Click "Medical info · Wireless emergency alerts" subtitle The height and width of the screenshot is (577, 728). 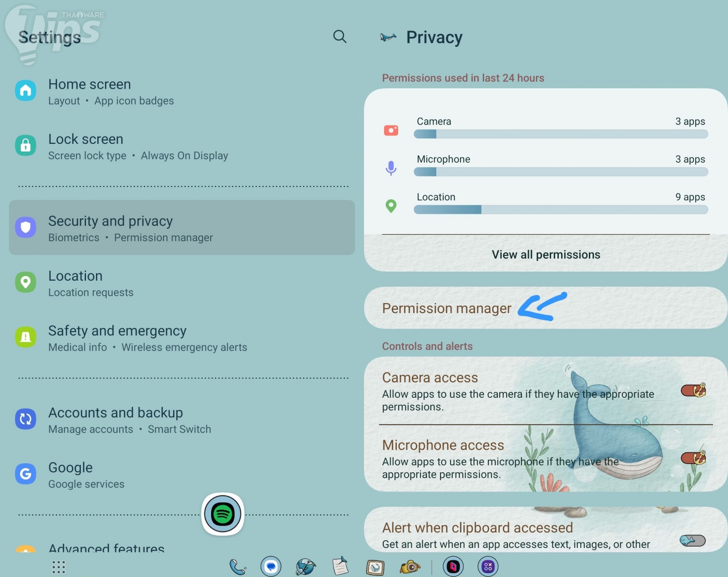[x=148, y=347]
